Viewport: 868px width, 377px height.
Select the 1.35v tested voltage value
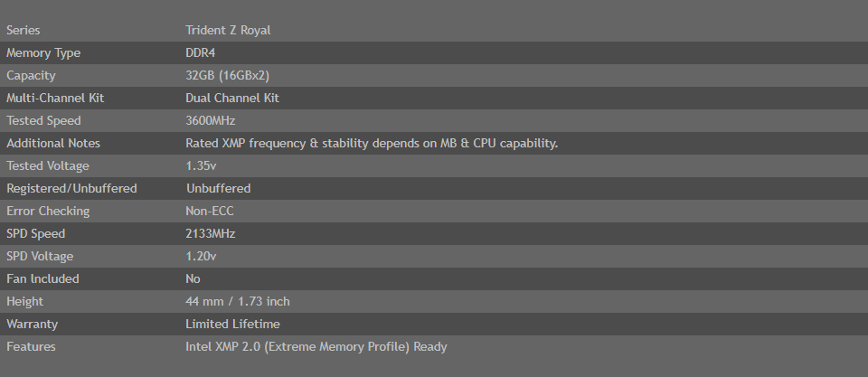[x=201, y=166]
